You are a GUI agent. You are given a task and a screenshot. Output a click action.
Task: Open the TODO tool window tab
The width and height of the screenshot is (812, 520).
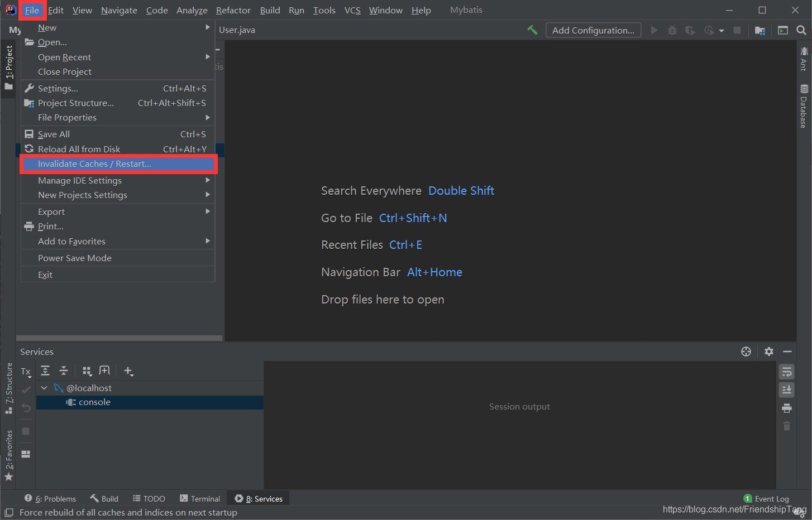pos(149,499)
